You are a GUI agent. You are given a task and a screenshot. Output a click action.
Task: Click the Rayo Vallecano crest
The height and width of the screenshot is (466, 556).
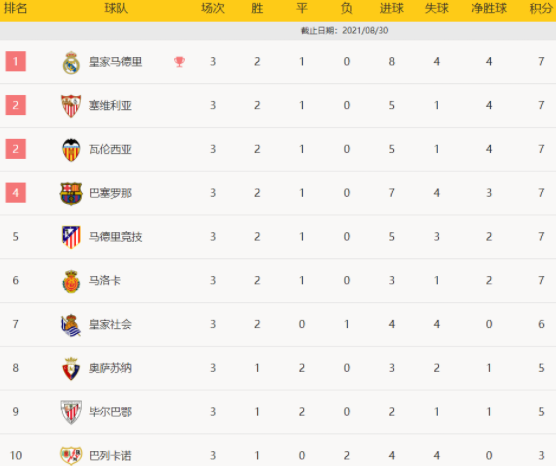(71, 455)
